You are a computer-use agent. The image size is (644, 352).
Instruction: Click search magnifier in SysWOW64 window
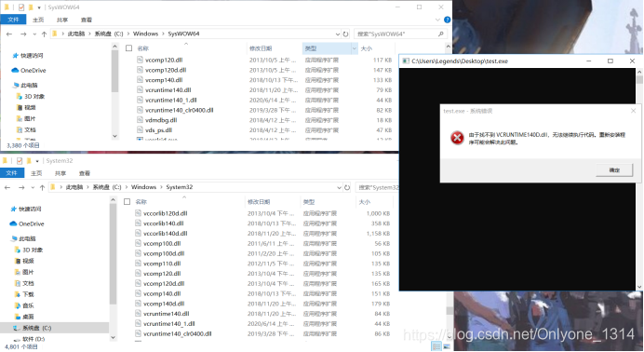pyautogui.click(x=441, y=34)
